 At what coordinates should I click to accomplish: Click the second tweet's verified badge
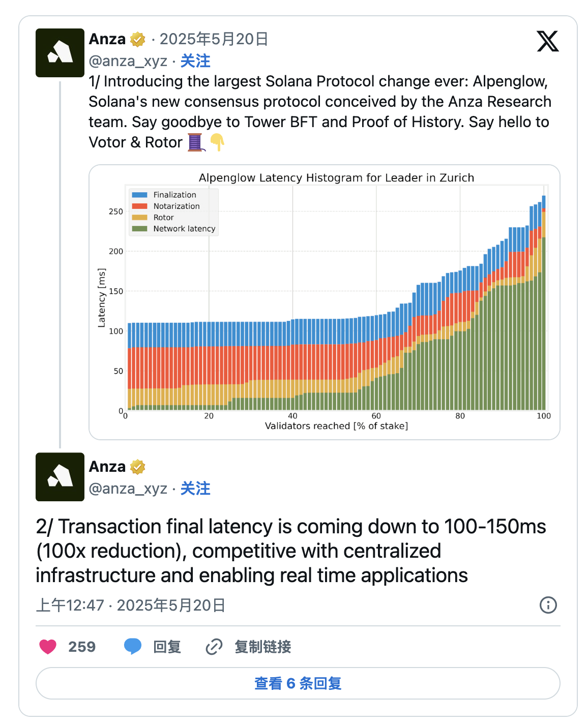click(138, 467)
